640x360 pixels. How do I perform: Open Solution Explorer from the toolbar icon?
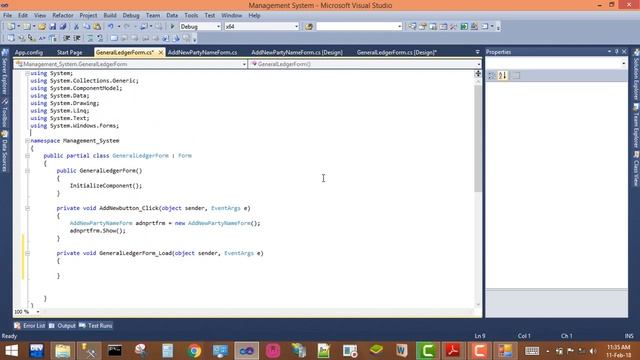(412, 27)
